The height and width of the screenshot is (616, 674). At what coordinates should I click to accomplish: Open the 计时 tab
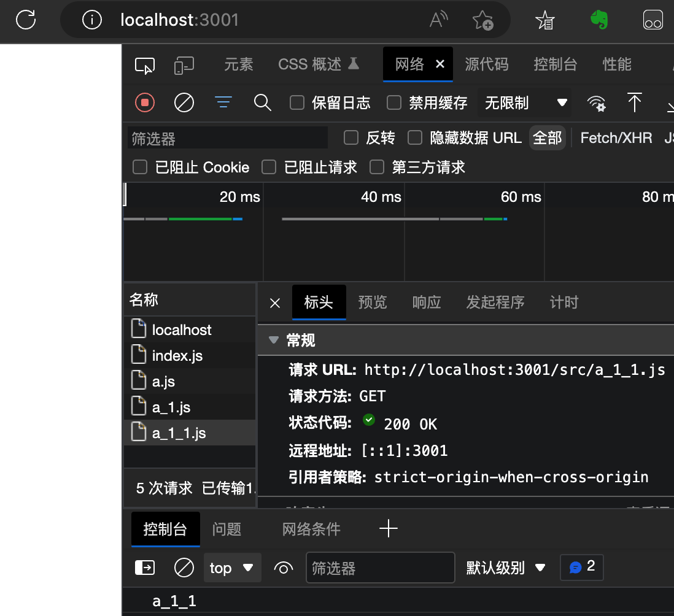coord(564,302)
